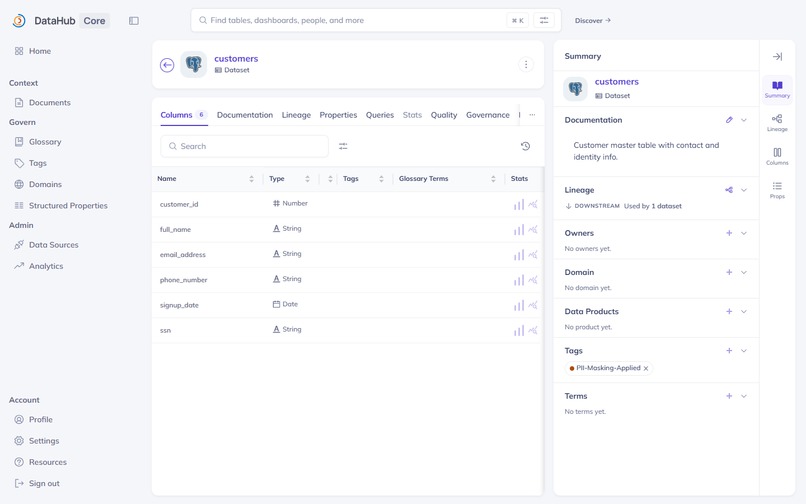This screenshot has width=806, height=504.
Task: Select the Summary icon in the right rail
Action: click(777, 88)
